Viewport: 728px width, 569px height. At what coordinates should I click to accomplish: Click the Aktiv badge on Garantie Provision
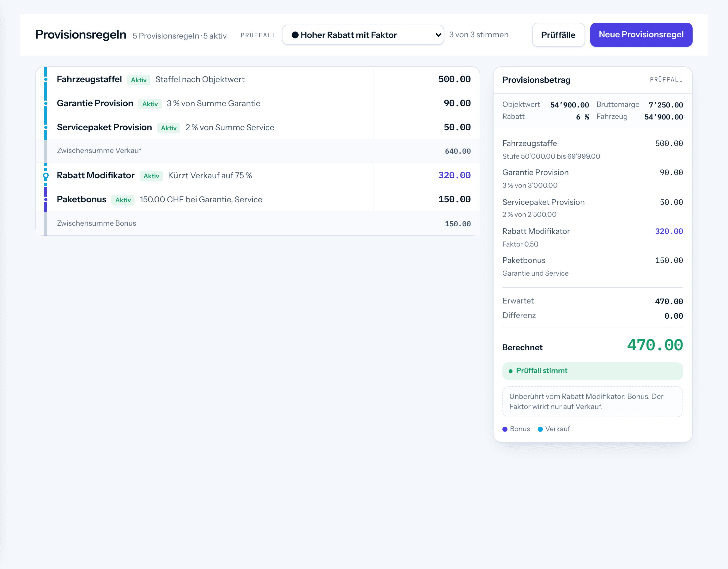click(150, 104)
